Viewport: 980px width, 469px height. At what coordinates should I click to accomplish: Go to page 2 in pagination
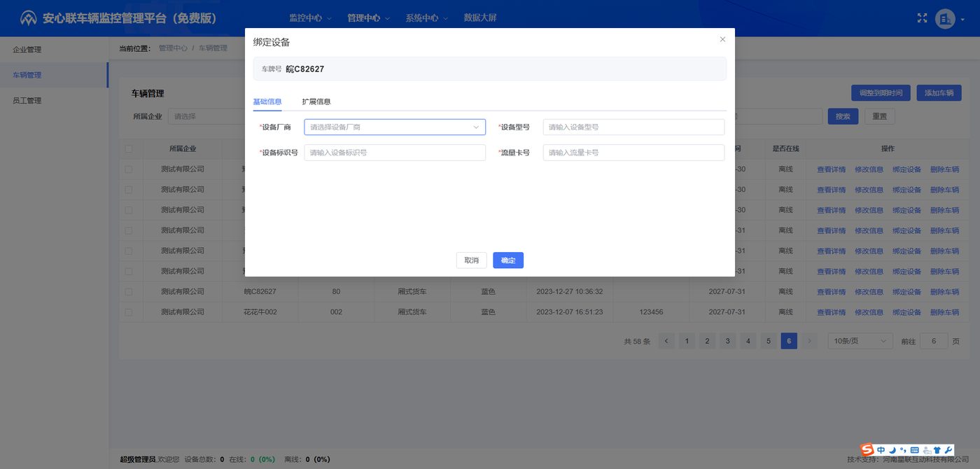707,342
